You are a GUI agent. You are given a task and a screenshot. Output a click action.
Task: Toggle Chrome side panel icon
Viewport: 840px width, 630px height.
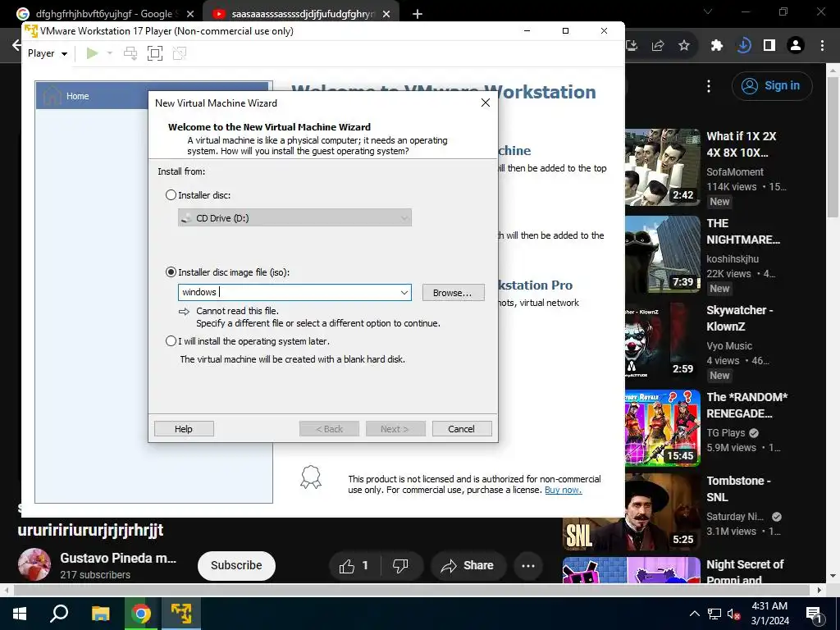pyautogui.click(x=769, y=46)
